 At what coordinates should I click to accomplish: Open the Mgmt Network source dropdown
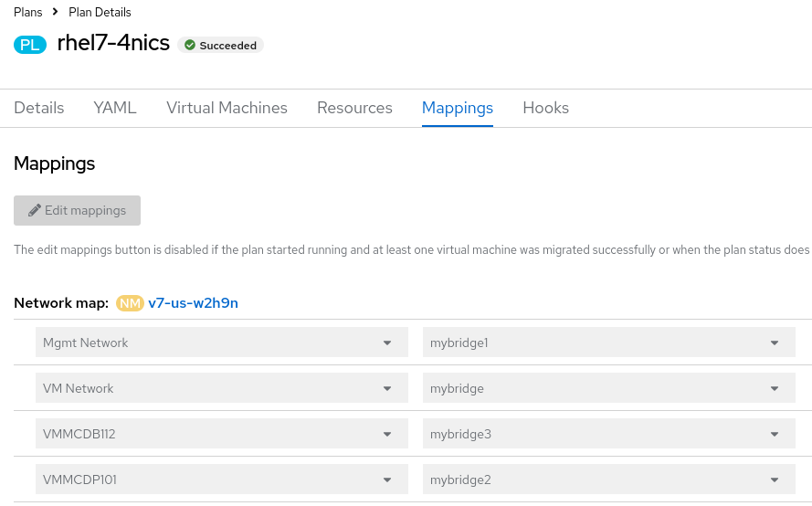coord(221,343)
